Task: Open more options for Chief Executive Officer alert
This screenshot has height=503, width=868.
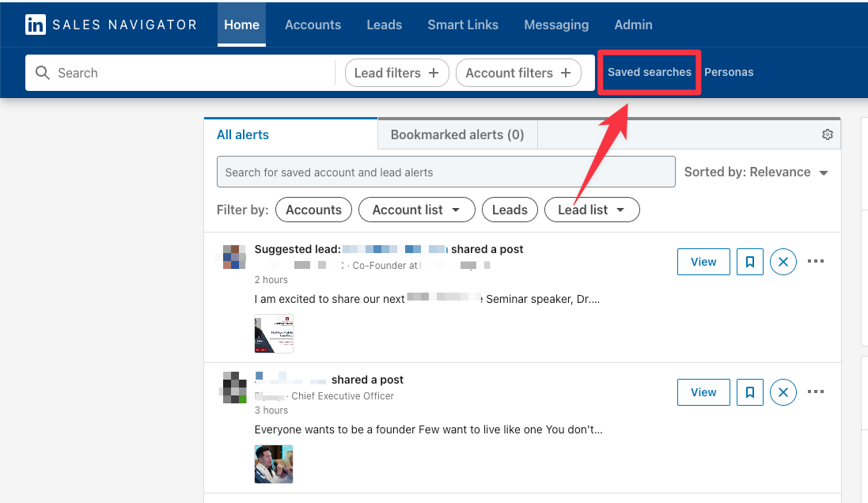Action: click(x=816, y=391)
